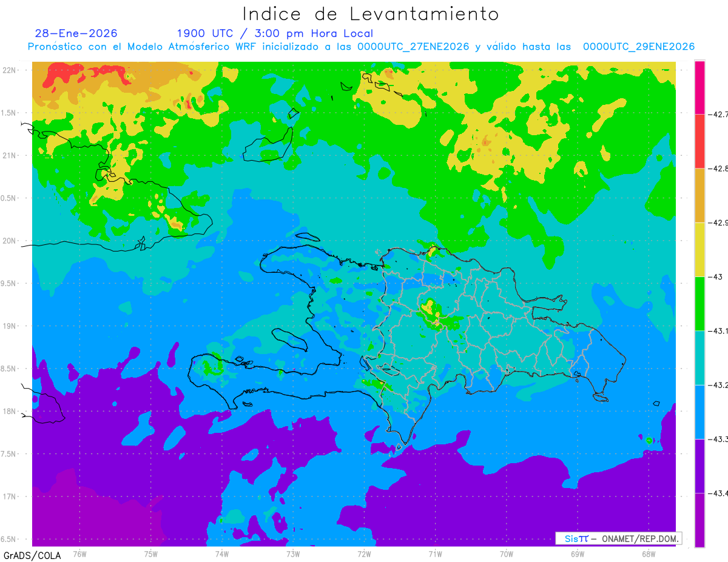Select the orange legend color swatch

click(x=699, y=195)
